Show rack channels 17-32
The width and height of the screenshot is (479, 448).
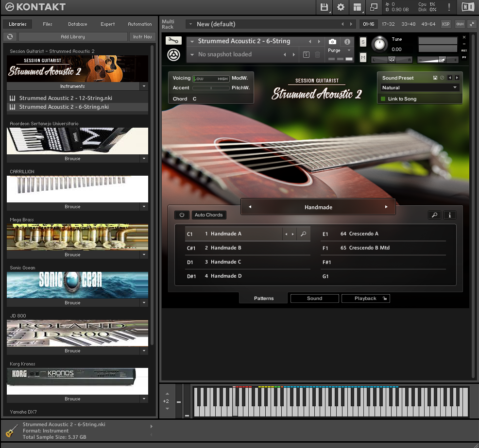coord(388,24)
